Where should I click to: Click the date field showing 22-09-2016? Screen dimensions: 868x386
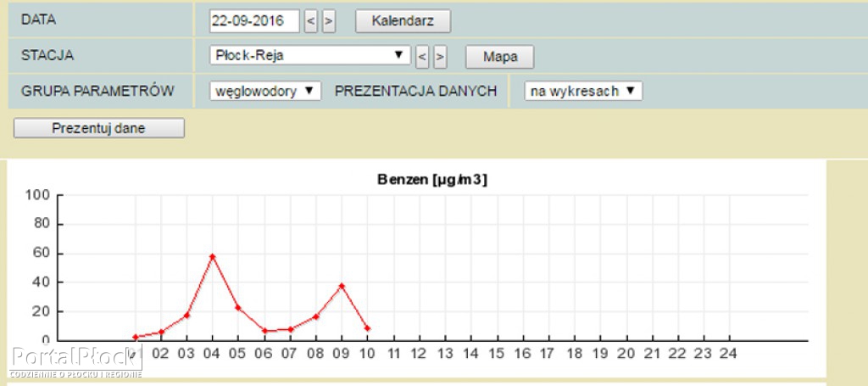pos(254,21)
